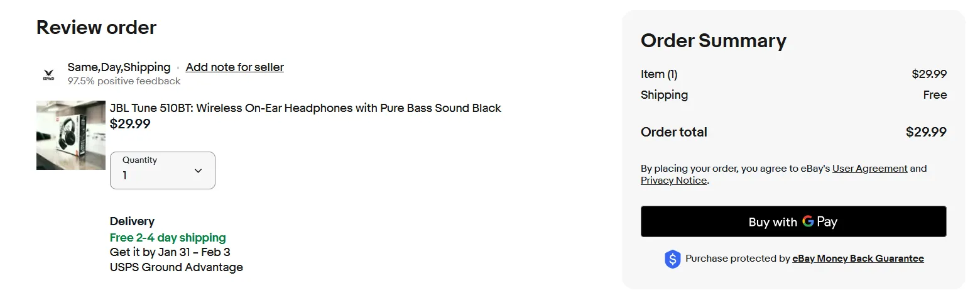Click the Same,Day,Shipping seller name

[119, 67]
